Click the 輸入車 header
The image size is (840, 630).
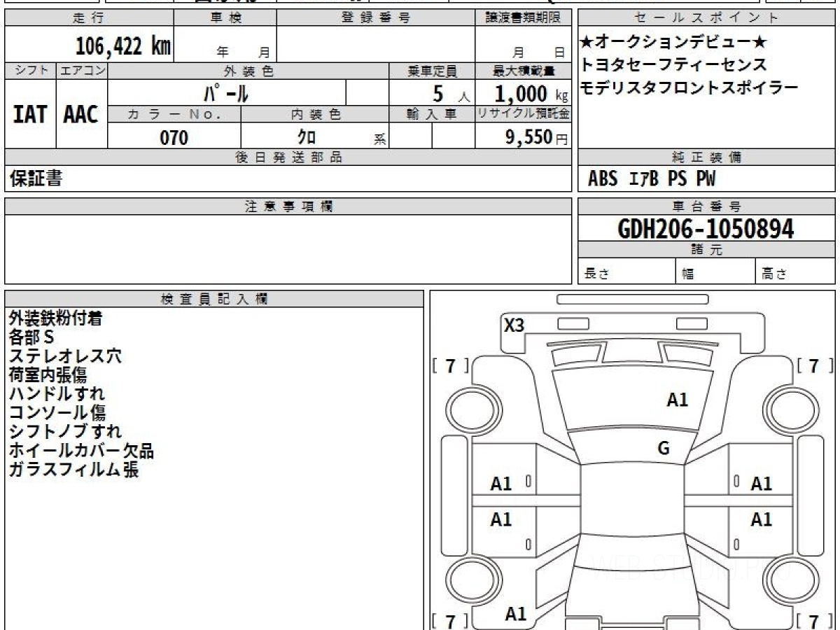click(432, 114)
